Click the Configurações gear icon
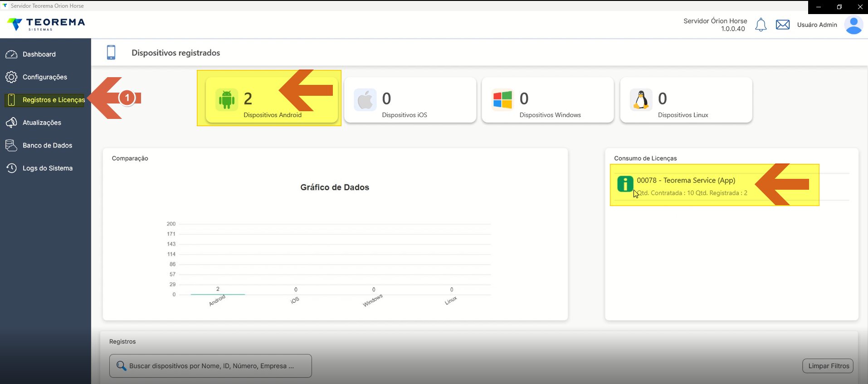 tap(11, 77)
